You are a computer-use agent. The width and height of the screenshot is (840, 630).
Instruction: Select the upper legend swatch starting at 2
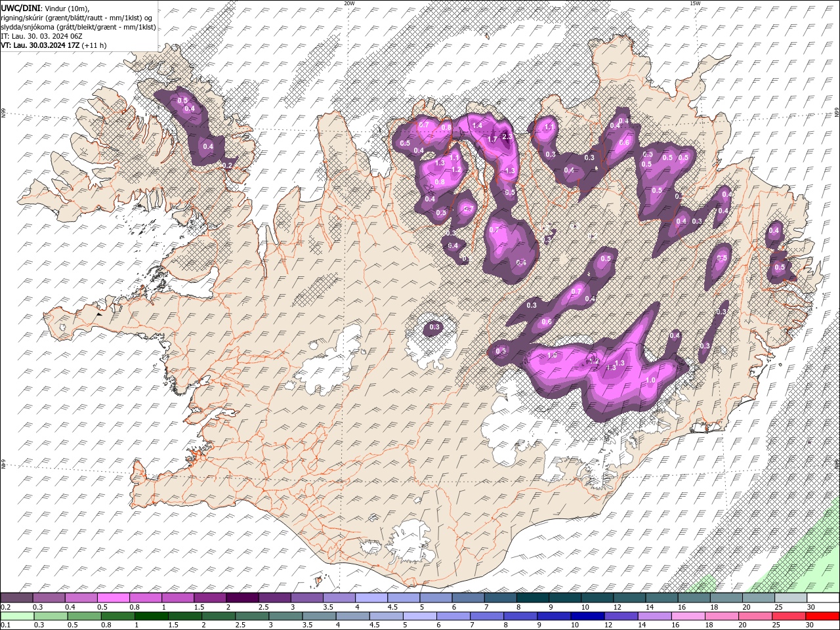click(242, 598)
